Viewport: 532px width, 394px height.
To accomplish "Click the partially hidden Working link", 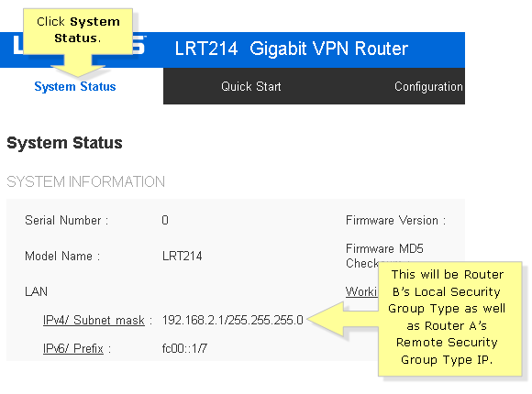I will [x=361, y=291].
